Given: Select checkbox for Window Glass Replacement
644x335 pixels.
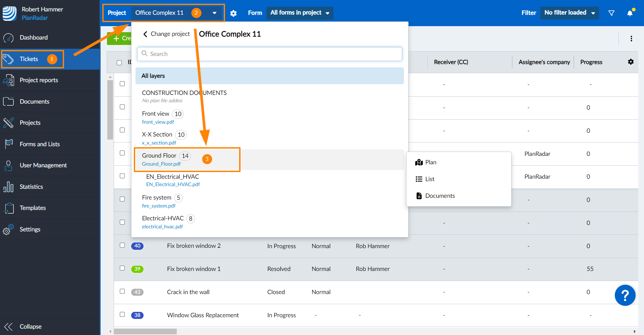Looking at the screenshot, I should (122, 314).
